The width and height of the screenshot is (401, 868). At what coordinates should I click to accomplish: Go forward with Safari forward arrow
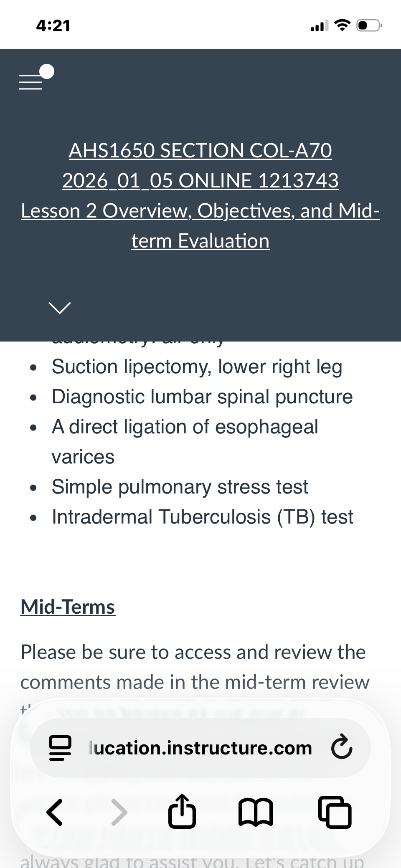pos(119,812)
